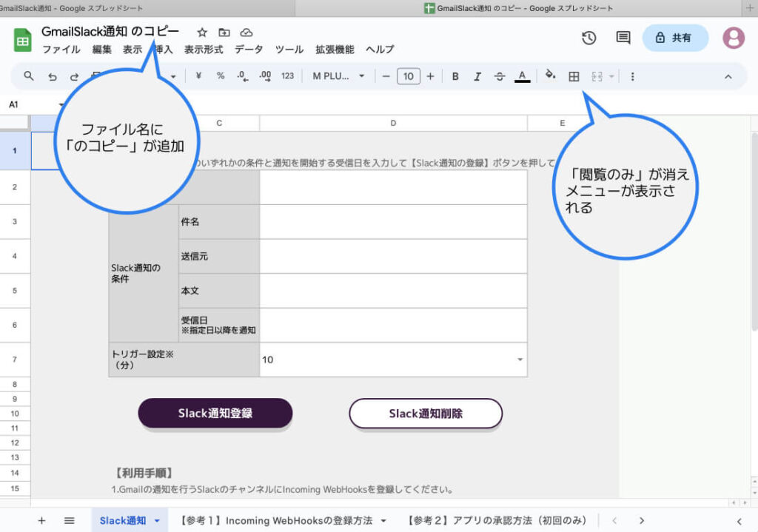
Task: Open the fill color picker
Action: [550, 75]
